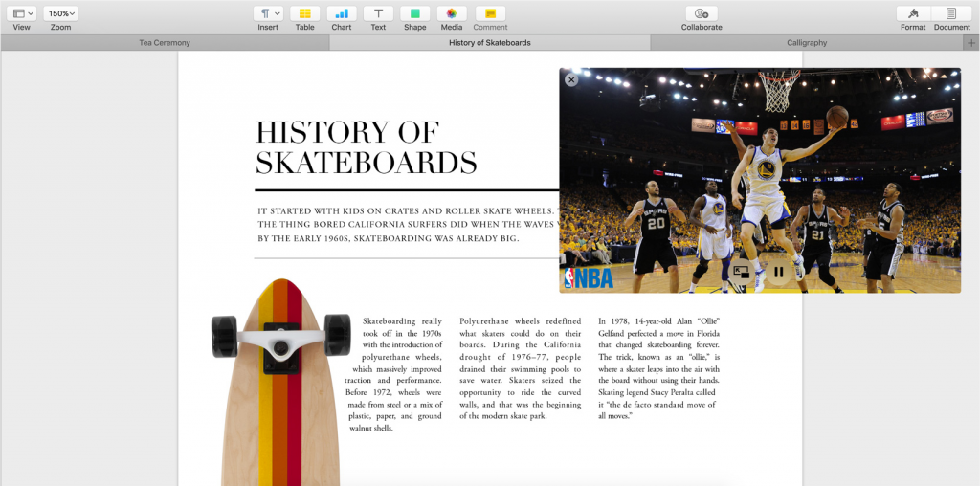This screenshot has height=486, width=980.
Task: Close the floating NBA video
Action: pyautogui.click(x=571, y=79)
